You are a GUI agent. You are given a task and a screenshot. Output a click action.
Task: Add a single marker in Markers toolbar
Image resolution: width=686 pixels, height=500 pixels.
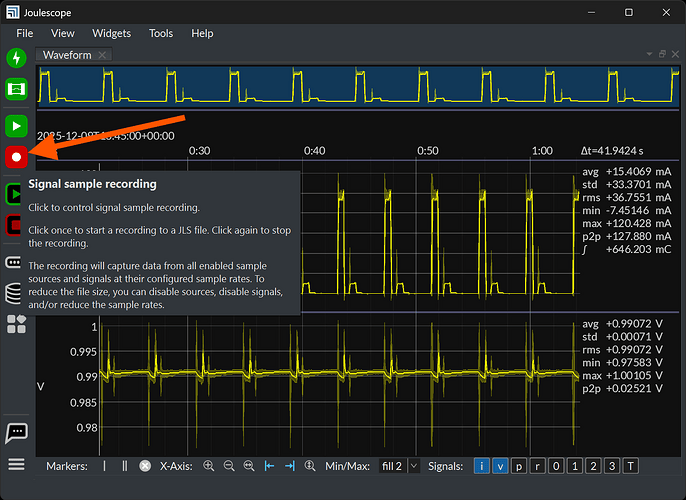104,466
